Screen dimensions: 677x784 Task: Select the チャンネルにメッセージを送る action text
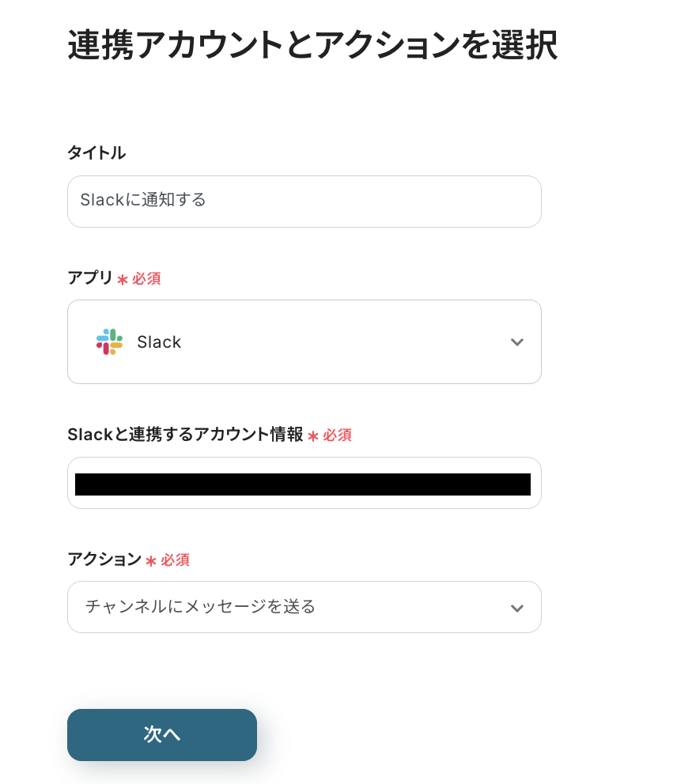200,607
